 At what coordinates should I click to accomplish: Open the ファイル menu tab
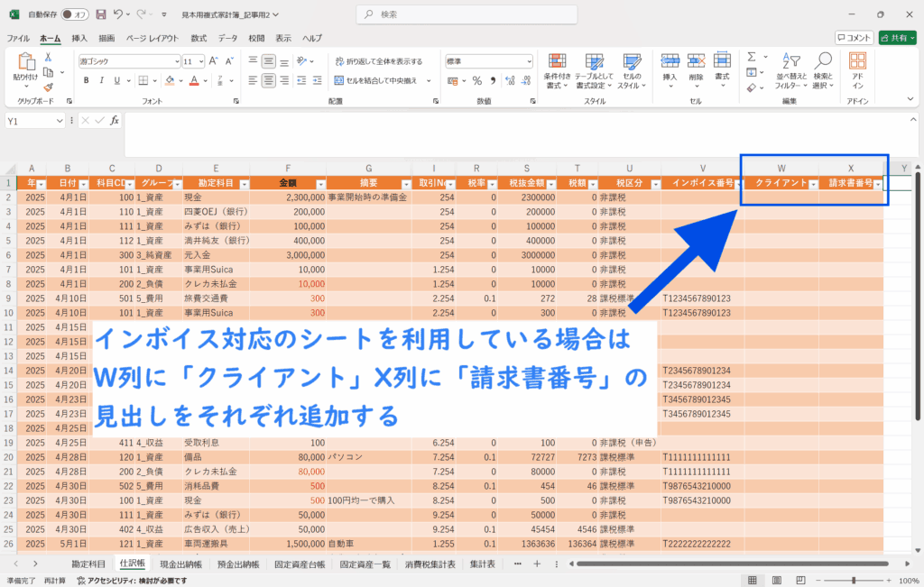[x=18, y=38]
